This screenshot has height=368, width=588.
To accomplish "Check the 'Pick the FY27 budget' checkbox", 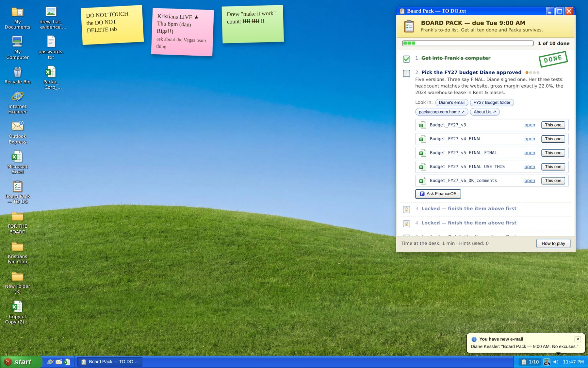I will [x=406, y=73].
